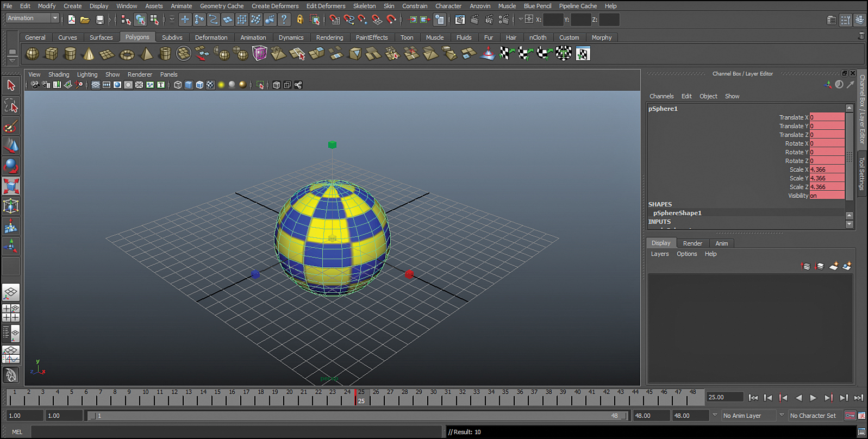Image resolution: width=868 pixels, height=439 pixels.
Task: Open the selection mask dropdown arrow
Action: tap(172, 20)
